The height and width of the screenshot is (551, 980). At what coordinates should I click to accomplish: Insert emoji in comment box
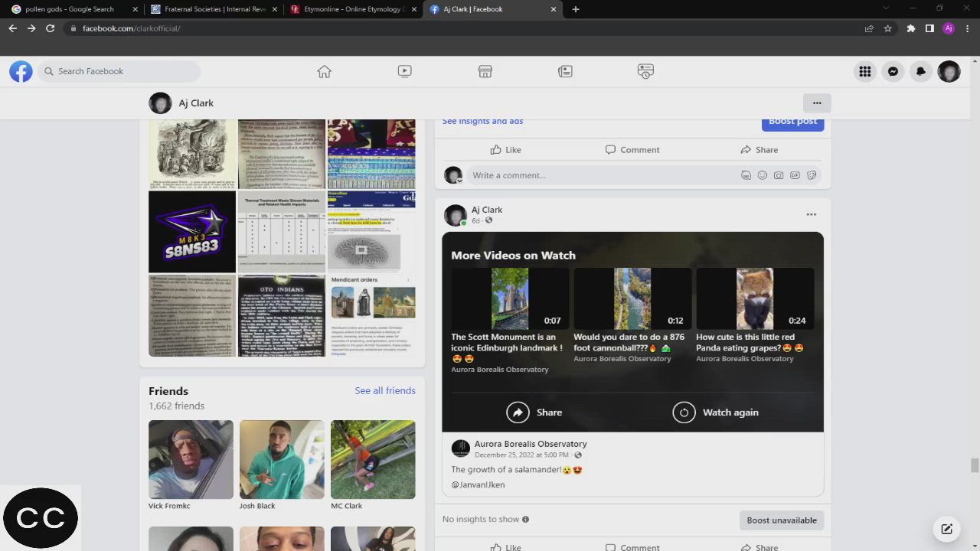click(762, 175)
